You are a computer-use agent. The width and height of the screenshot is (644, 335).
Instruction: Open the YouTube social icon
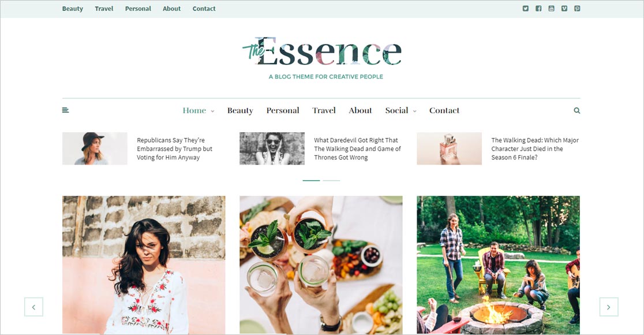pyautogui.click(x=551, y=8)
